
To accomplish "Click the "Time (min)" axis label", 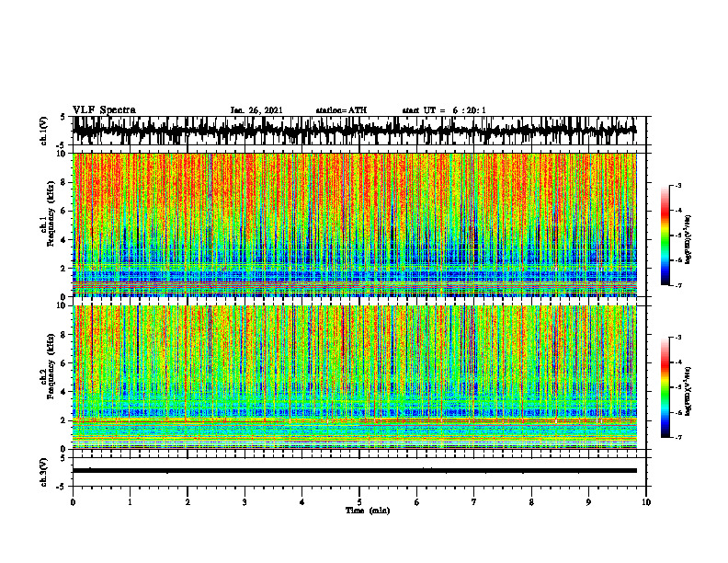I will coord(368,511).
